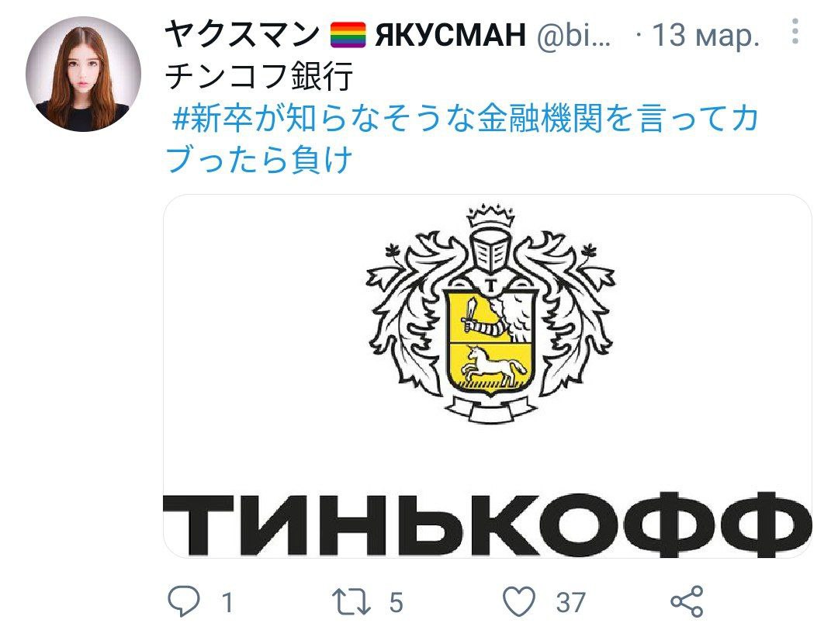Viewport: 838px width, 644px height.
Task: Click the bold ЯКУСМАН name text
Action: coord(451,35)
